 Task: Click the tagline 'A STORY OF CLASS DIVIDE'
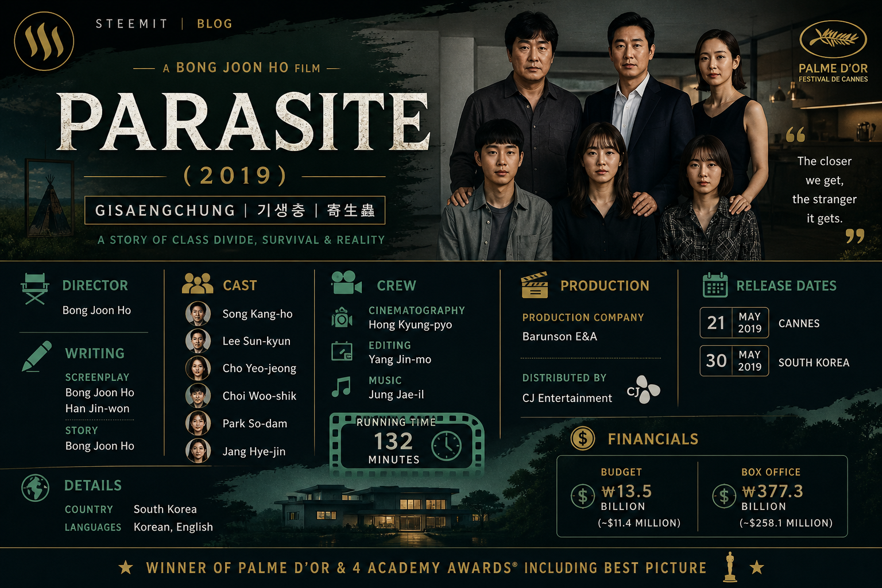[x=241, y=240]
